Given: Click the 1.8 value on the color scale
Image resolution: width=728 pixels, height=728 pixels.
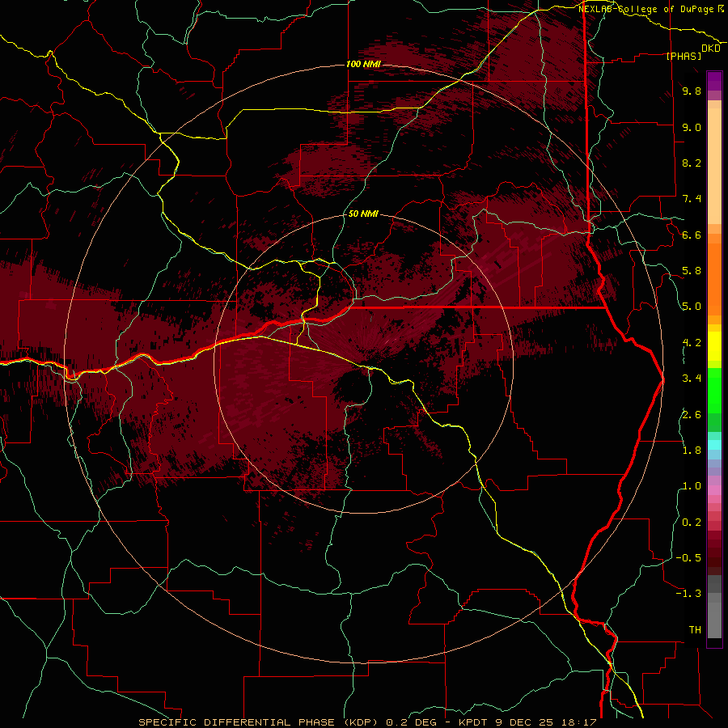Looking at the screenshot, I should [x=692, y=451].
